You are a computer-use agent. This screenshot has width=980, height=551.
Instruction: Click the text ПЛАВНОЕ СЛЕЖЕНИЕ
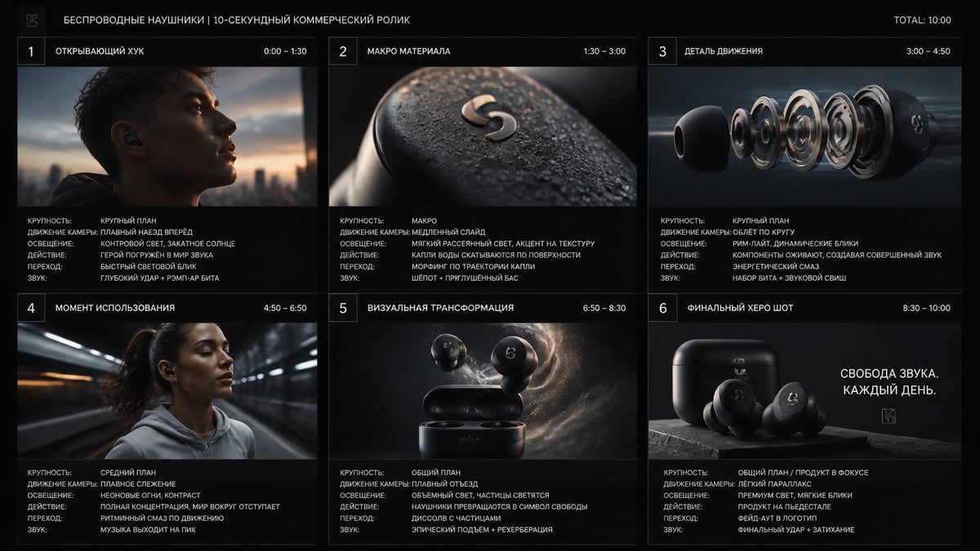pos(140,483)
